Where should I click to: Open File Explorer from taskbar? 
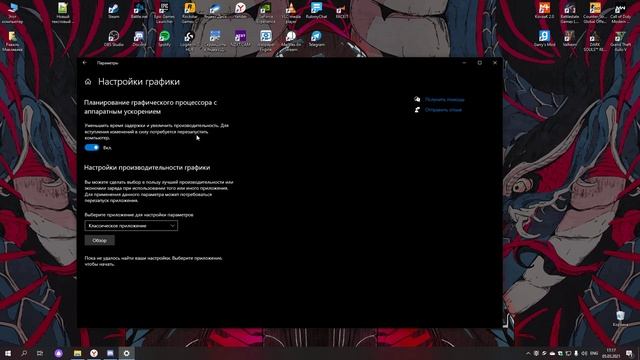[78, 353]
